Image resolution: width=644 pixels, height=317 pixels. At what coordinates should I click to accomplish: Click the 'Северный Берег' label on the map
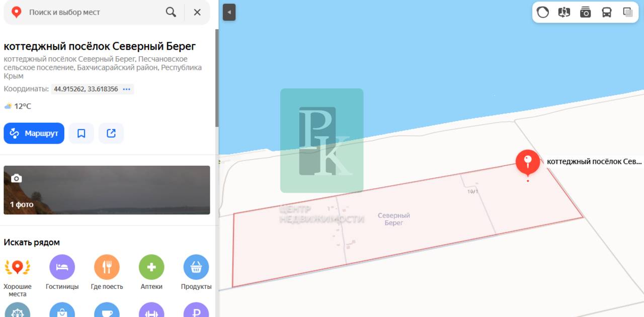pyautogui.click(x=394, y=219)
